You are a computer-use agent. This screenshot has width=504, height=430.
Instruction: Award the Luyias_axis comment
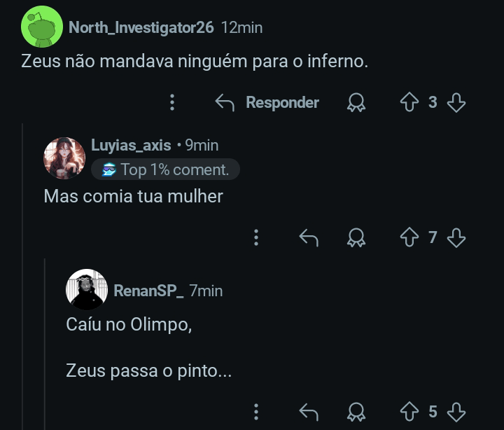356,238
